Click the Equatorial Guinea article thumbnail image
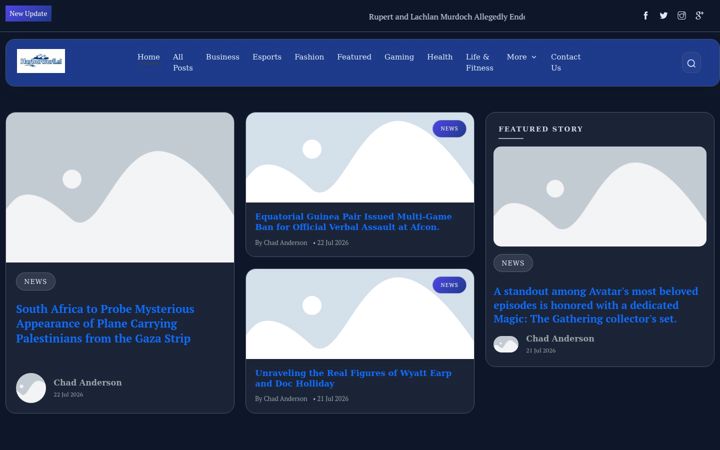Screen dimensions: 720x450 tap(360, 158)
